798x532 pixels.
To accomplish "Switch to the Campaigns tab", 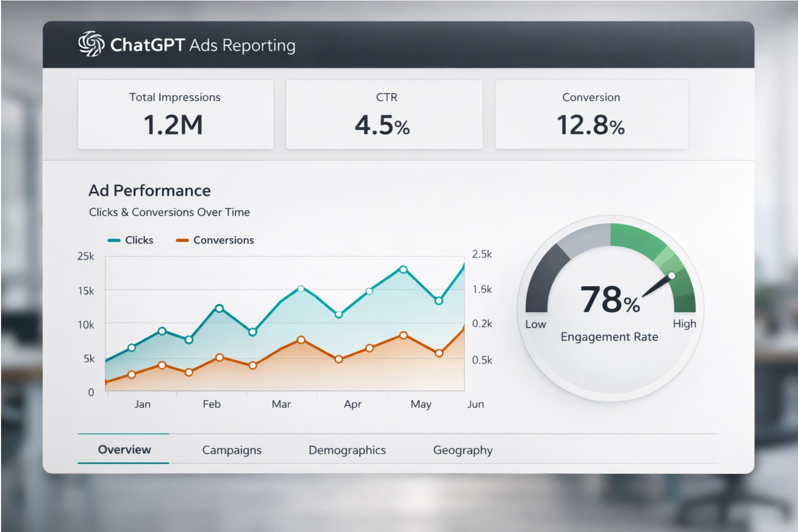I will [x=231, y=450].
